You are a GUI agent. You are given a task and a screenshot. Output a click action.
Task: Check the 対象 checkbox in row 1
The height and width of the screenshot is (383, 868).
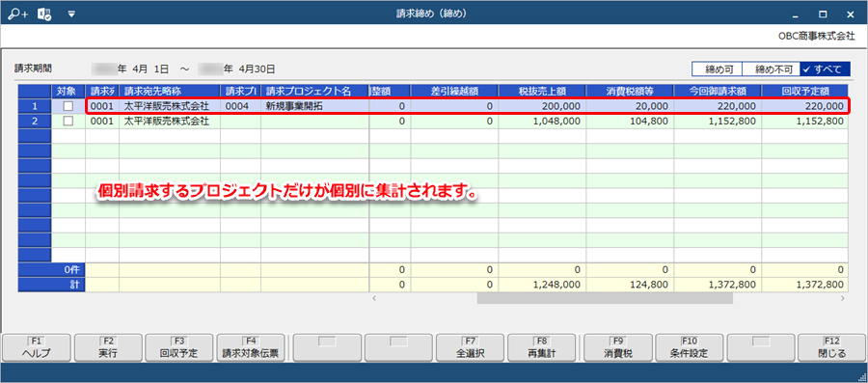click(68, 106)
